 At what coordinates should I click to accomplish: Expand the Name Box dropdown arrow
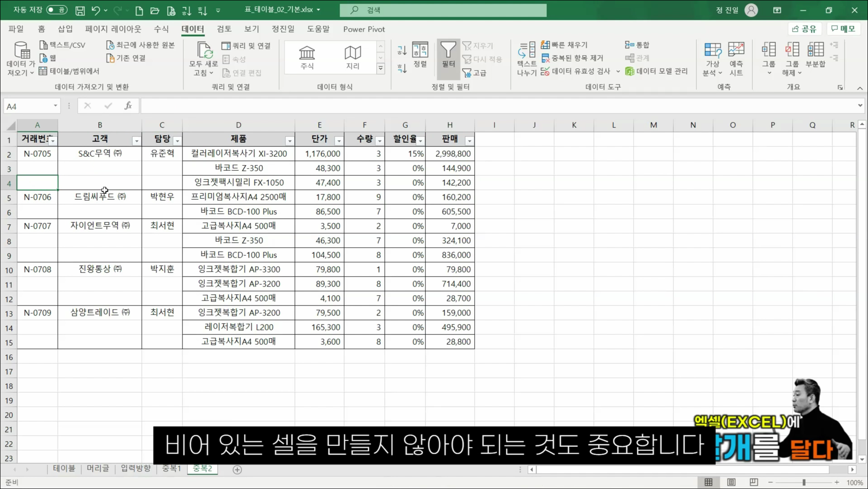pos(56,105)
